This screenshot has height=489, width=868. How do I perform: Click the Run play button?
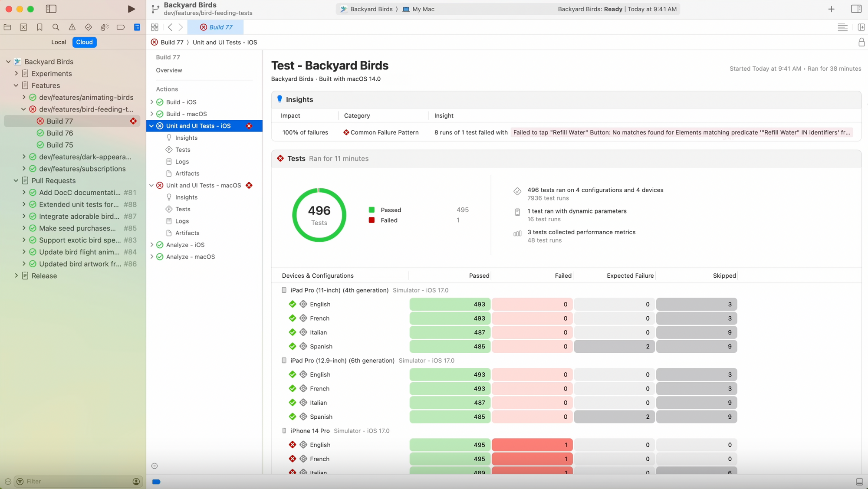click(131, 9)
